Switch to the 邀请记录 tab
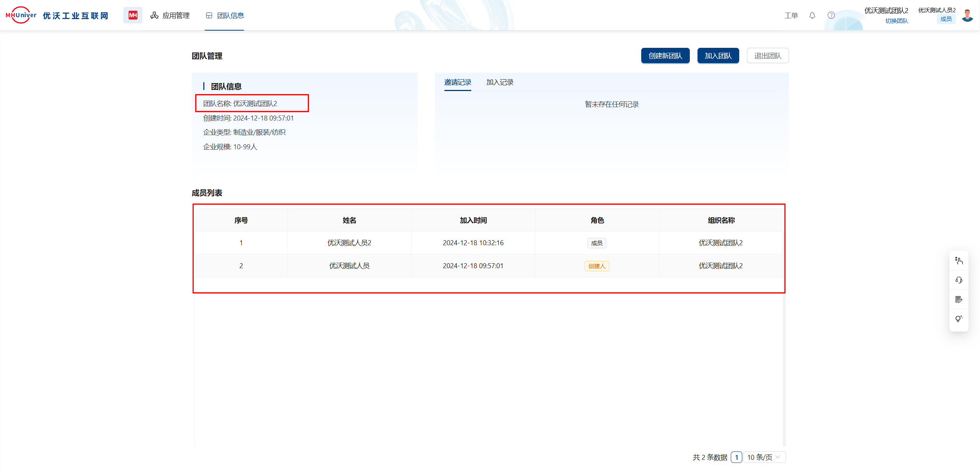This screenshot has width=980, height=474. pyautogui.click(x=457, y=82)
